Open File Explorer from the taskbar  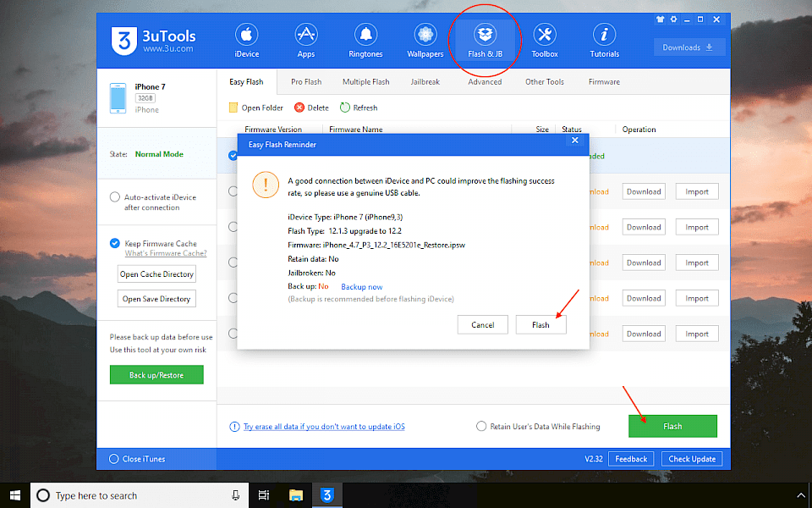(296, 495)
